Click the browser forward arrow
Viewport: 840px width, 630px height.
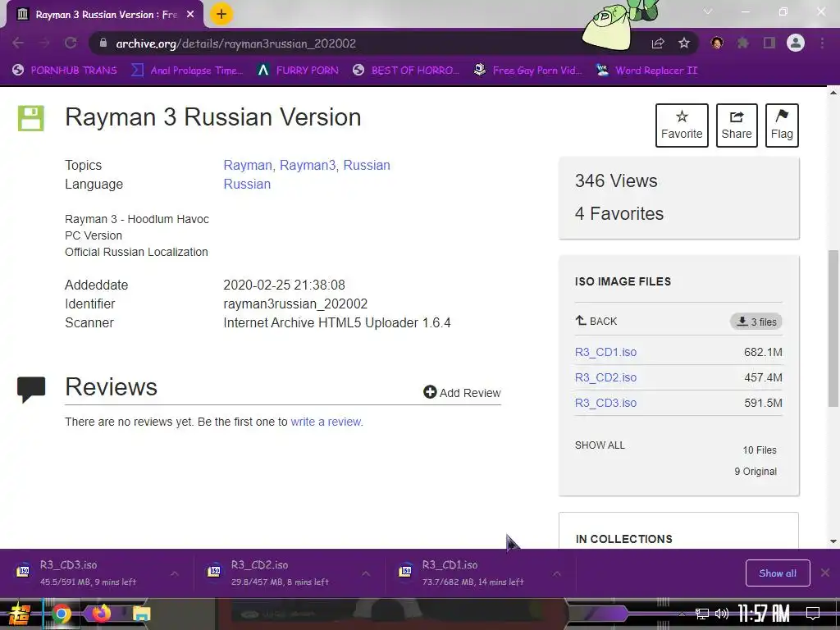[44, 43]
